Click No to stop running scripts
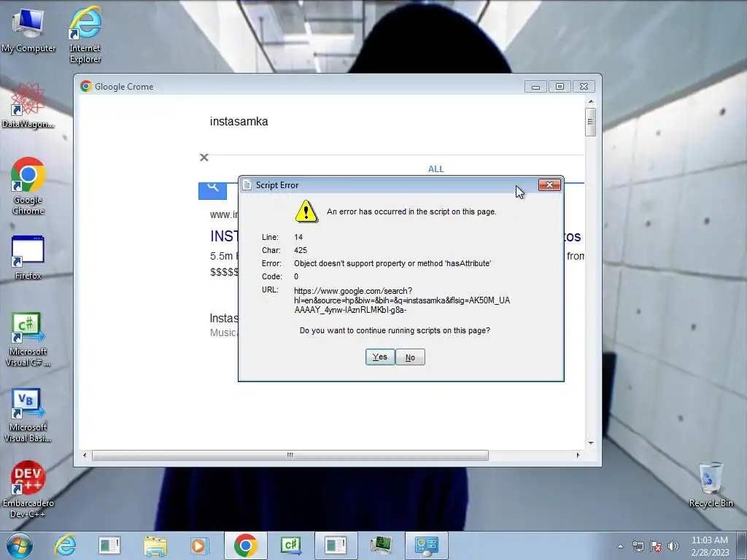Screen dimensions: 747x560 (x=410, y=357)
